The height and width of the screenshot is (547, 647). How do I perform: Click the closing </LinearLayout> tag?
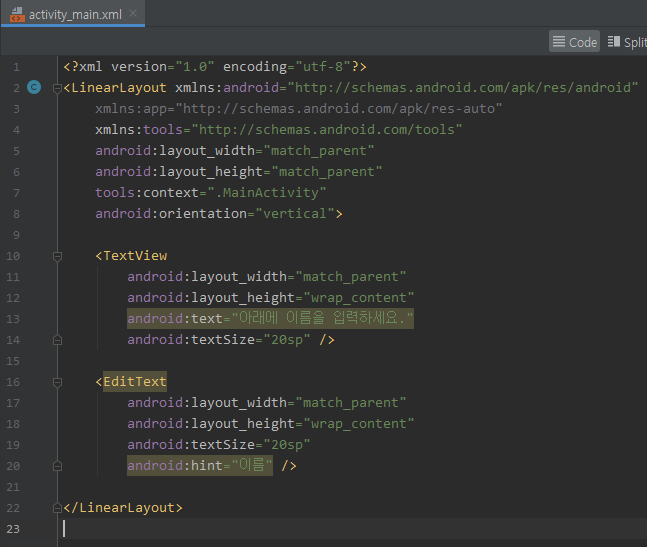click(x=123, y=507)
